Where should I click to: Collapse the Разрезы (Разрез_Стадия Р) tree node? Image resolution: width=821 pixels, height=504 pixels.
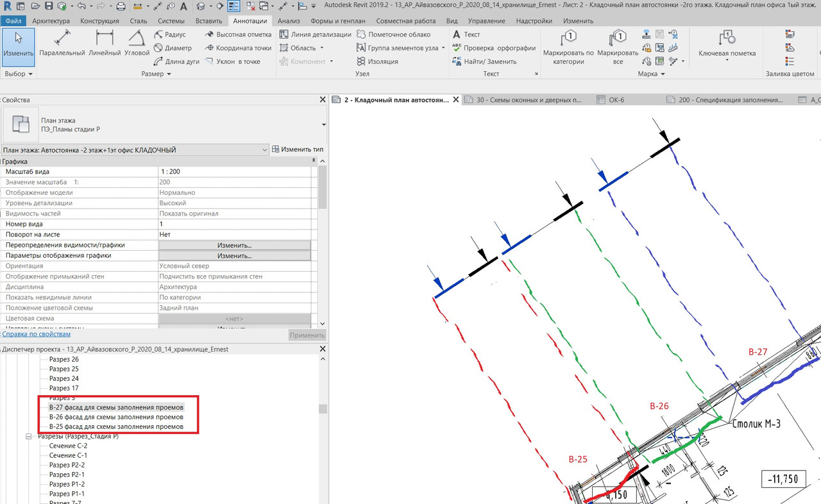(x=28, y=437)
